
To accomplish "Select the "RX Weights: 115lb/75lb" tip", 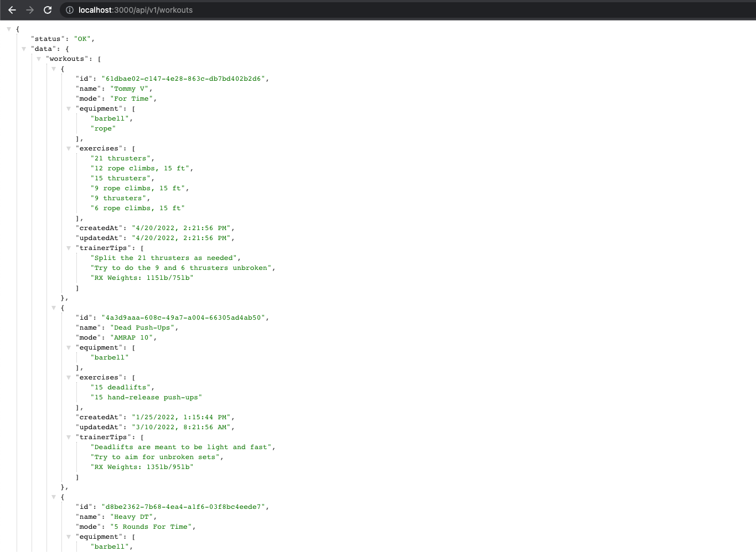I will pyautogui.click(x=142, y=278).
